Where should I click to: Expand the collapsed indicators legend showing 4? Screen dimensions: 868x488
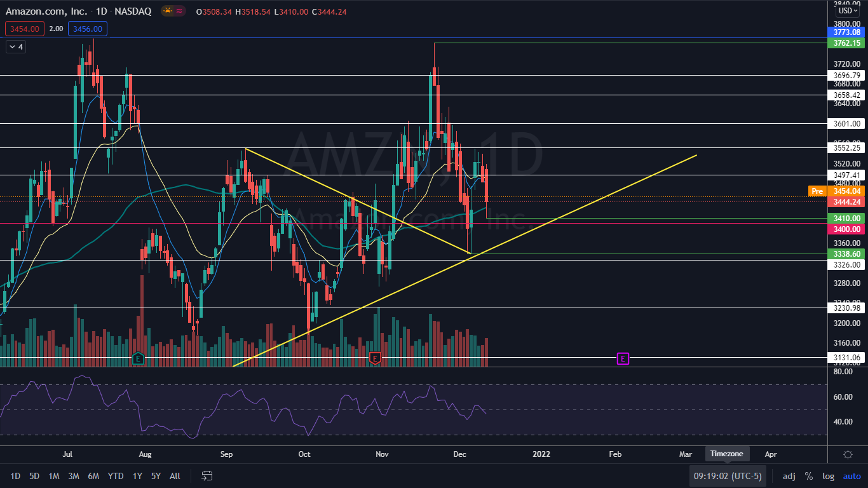tap(15, 46)
